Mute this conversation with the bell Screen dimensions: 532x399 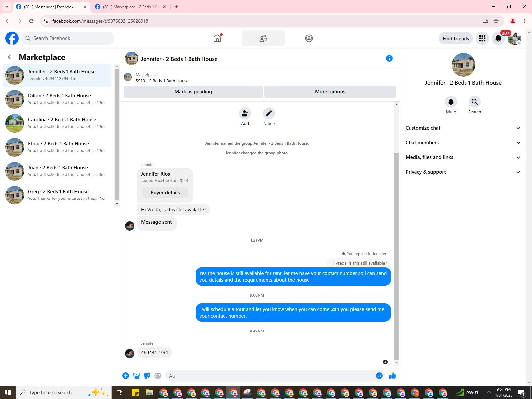click(x=451, y=102)
